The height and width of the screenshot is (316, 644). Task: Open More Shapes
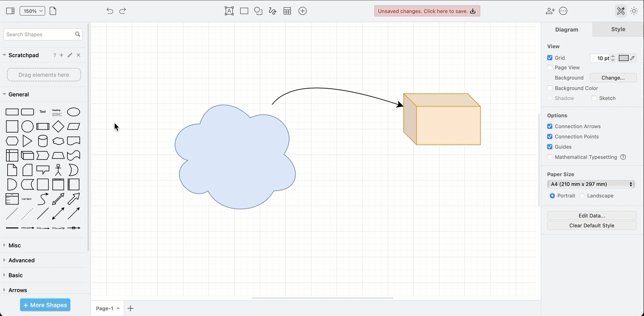click(45, 305)
